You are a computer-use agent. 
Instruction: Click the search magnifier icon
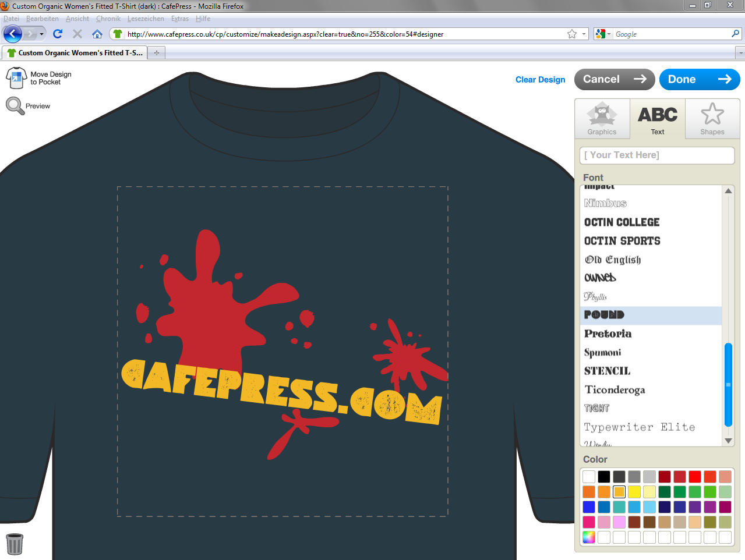(x=735, y=34)
